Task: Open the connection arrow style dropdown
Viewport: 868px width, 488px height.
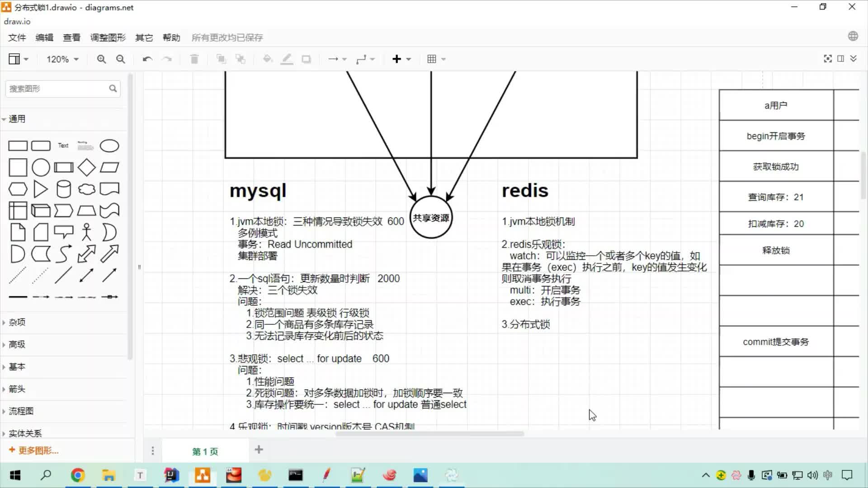Action: pos(337,59)
